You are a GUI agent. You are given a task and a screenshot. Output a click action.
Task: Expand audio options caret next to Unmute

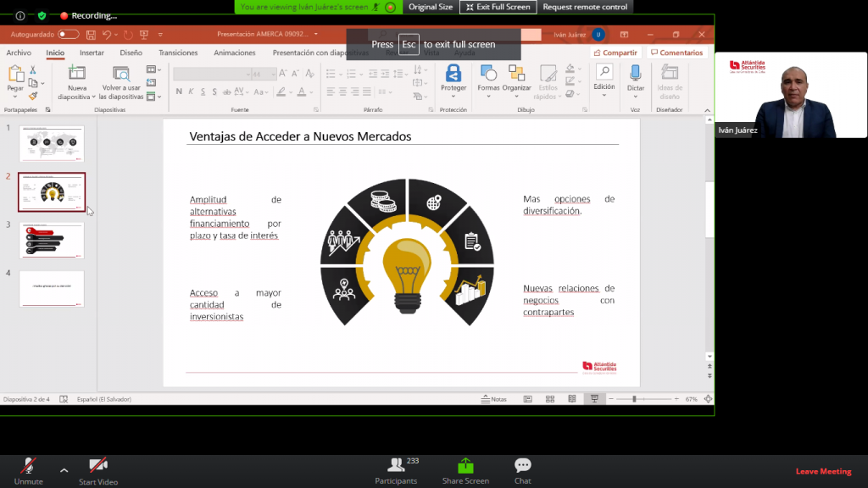click(x=64, y=471)
